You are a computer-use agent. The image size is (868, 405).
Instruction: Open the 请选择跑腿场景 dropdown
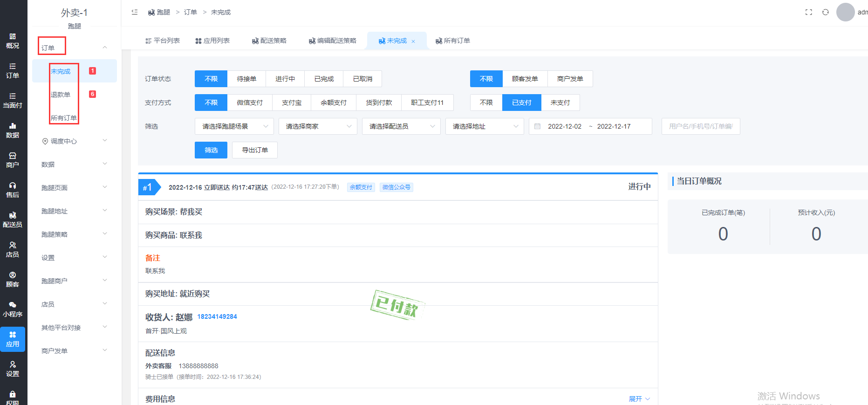pos(234,126)
